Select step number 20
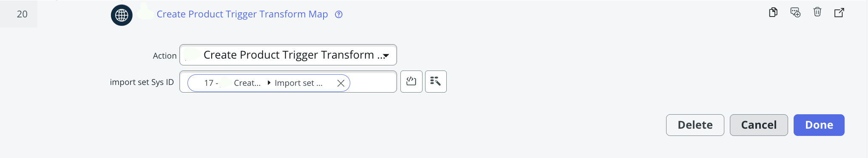Image resolution: width=868 pixels, height=158 pixels. 22,14
